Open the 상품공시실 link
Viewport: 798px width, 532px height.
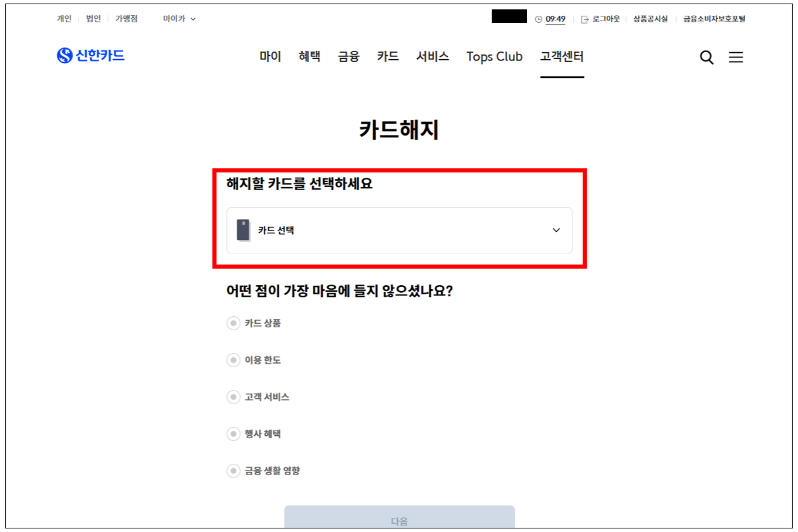pyautogui.click(x=650, y=19)
